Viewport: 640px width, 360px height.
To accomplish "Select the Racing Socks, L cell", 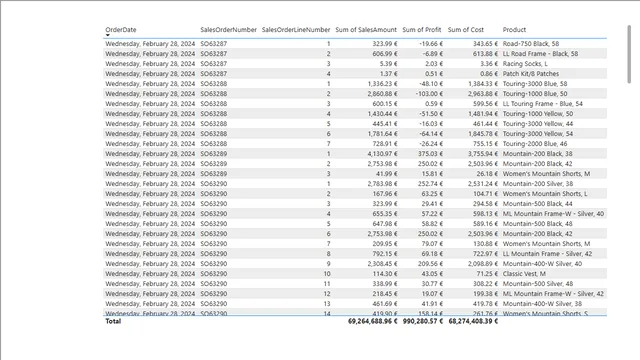I will 525,64.
